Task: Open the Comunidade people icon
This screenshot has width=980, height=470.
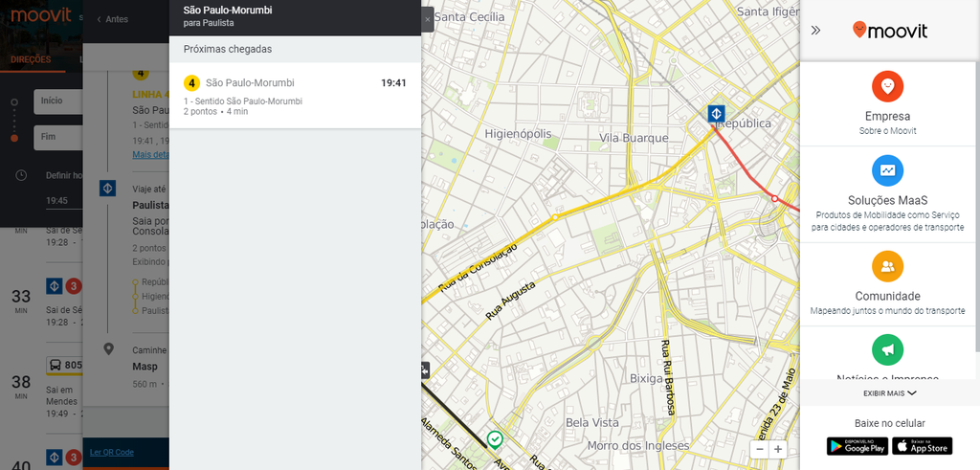Action: [887, 266]
